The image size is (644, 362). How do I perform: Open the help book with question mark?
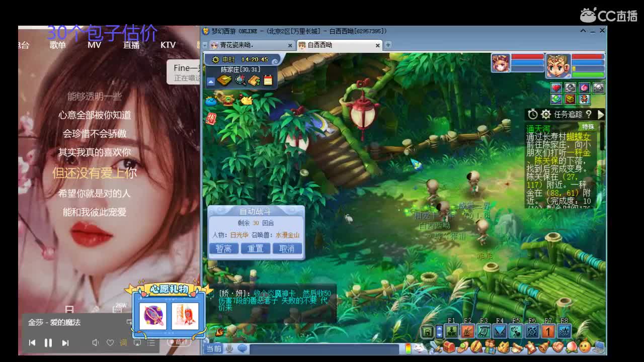[x=254, y=80]
